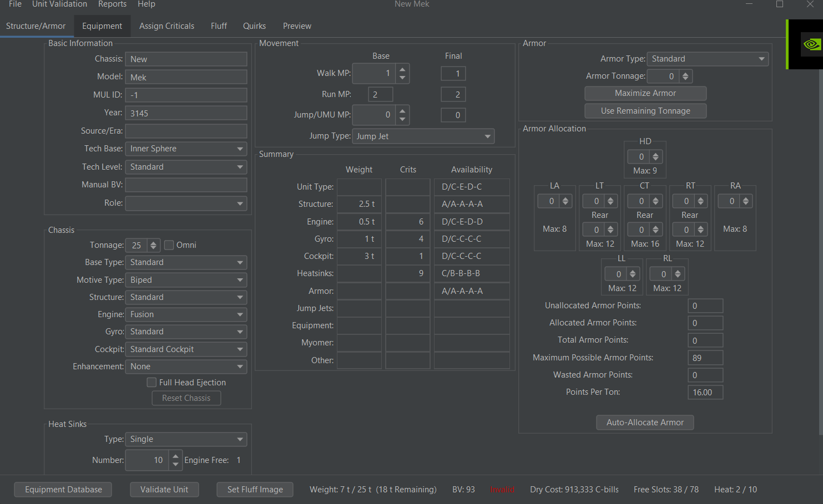Switch to the Equipment tab
823x504 pixels.
coord(102,26)
